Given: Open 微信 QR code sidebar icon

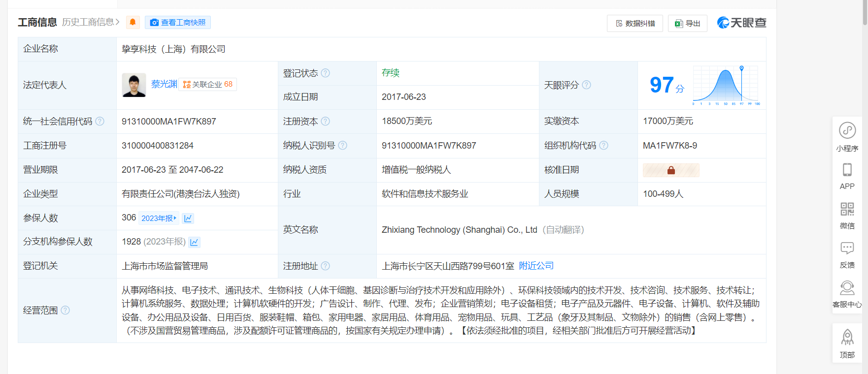Looking at the screenshot, I should coord(847,216).
